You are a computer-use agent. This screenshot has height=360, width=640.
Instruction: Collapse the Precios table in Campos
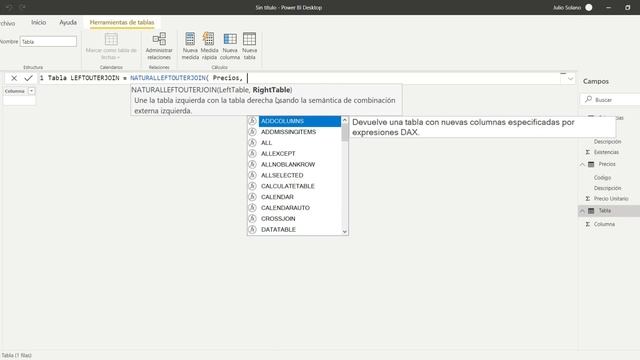(x=582, y=164)
